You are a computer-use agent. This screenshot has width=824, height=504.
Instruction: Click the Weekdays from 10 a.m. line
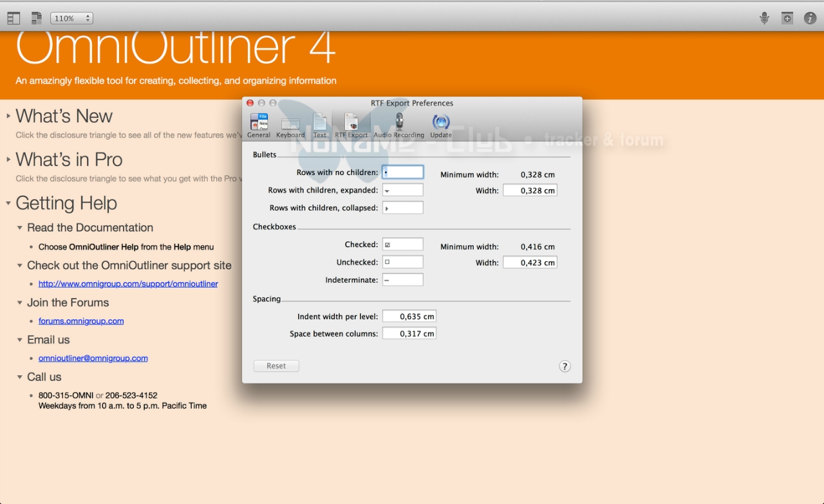(122, 406)
